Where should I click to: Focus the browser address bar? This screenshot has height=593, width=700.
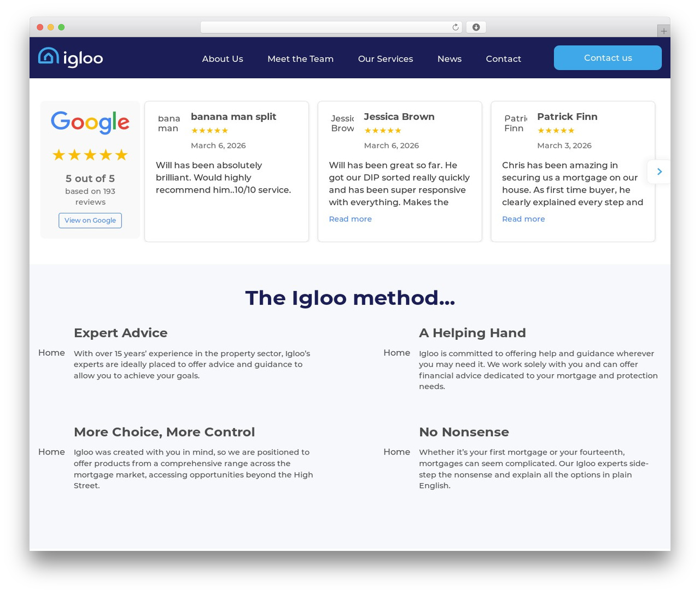[x=331, y=27]
